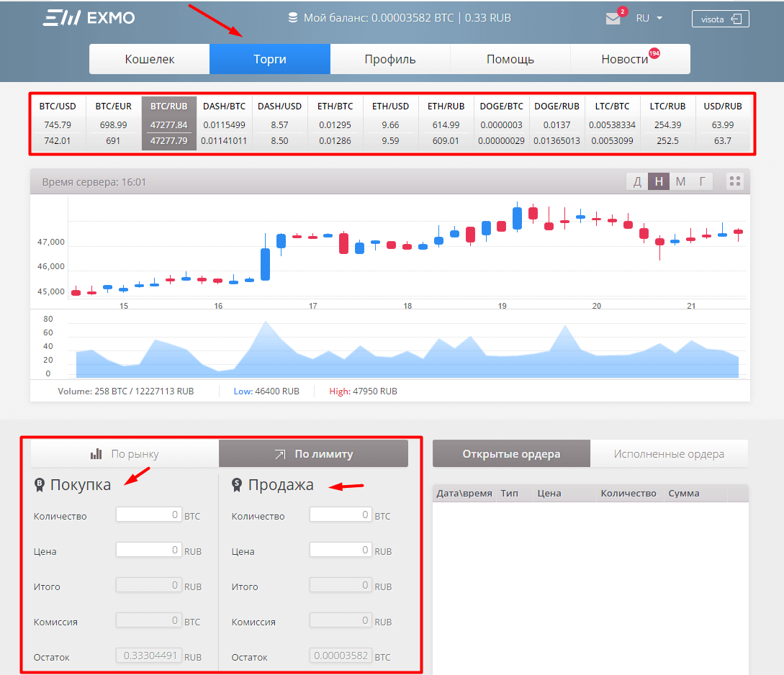Open the Помощь tab

coord(510,59)
